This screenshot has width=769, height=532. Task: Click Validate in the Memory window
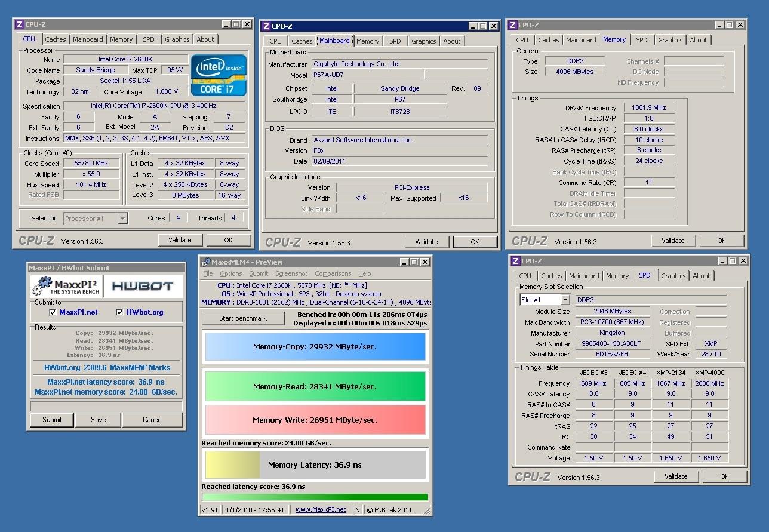tap(673, 241)
